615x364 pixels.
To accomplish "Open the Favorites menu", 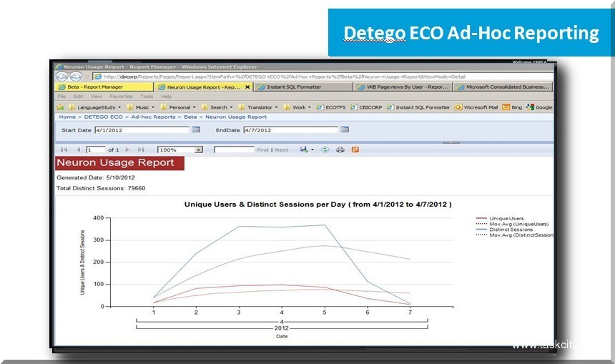I will click(x=121, y=97).
